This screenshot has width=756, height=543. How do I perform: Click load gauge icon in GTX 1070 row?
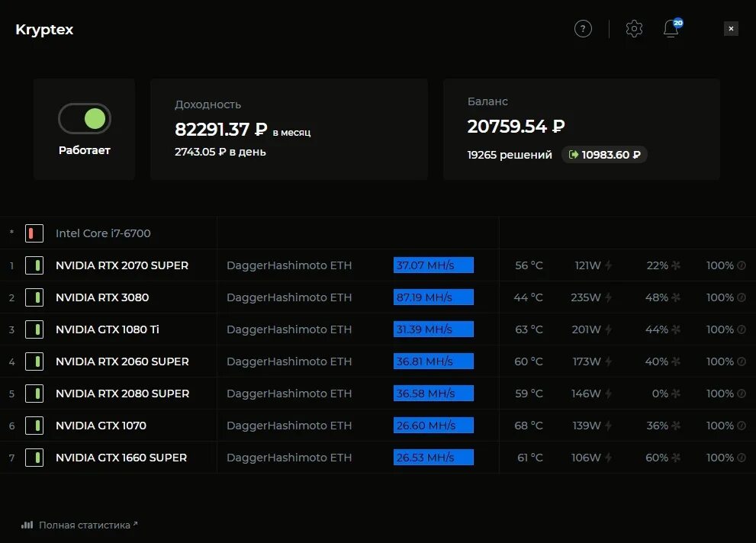pyautogui.click(x=742, y=426)
